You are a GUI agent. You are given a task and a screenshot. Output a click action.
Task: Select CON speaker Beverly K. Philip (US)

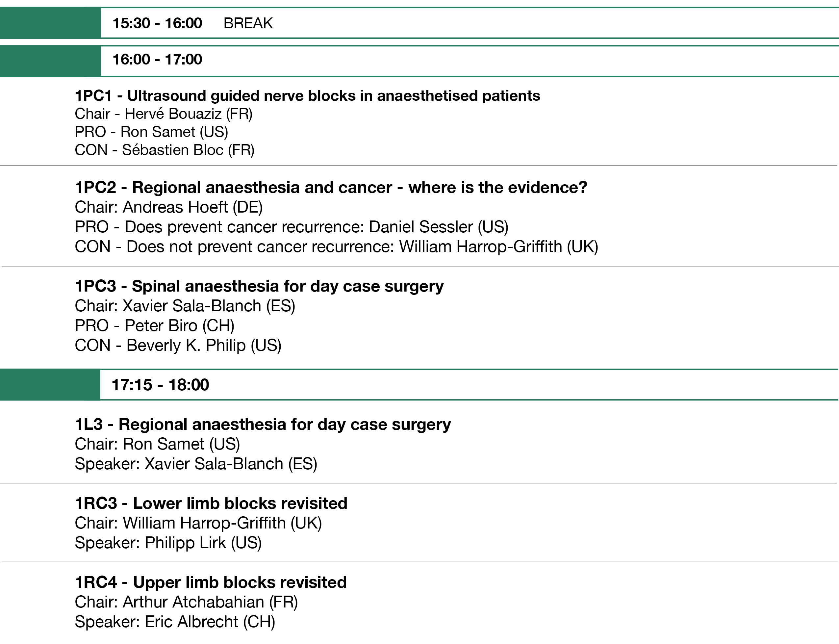[178, 346]
